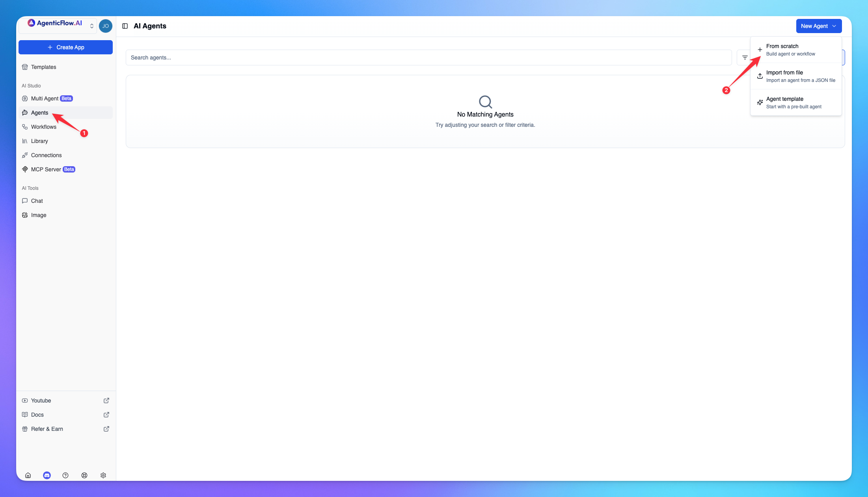Click the support lifebuoy icon
Viewport: 868px width, 497px height.
[84, 475]
